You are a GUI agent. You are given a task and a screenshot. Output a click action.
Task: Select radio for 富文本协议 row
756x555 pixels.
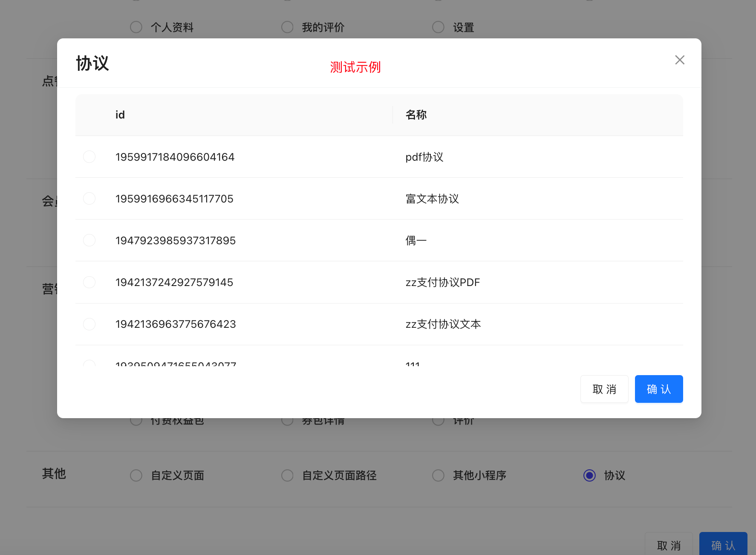coord(89,199)
